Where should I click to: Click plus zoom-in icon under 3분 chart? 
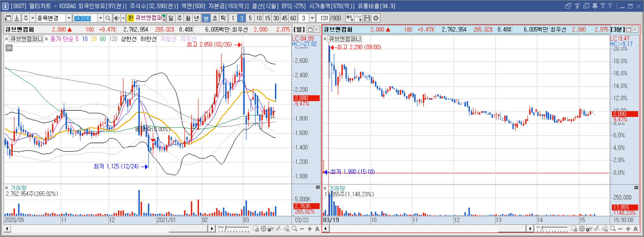point(628,229)
